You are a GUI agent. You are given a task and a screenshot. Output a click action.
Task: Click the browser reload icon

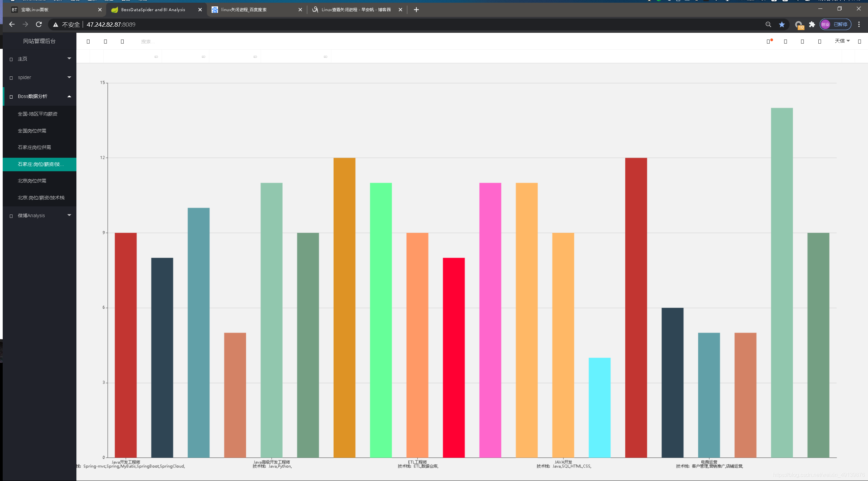tap(39, 24)
